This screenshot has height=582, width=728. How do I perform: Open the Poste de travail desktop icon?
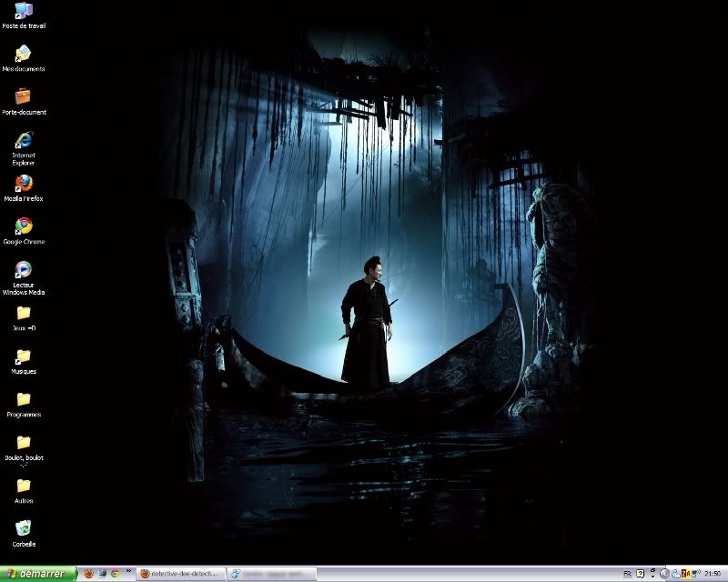pos(24,15)
